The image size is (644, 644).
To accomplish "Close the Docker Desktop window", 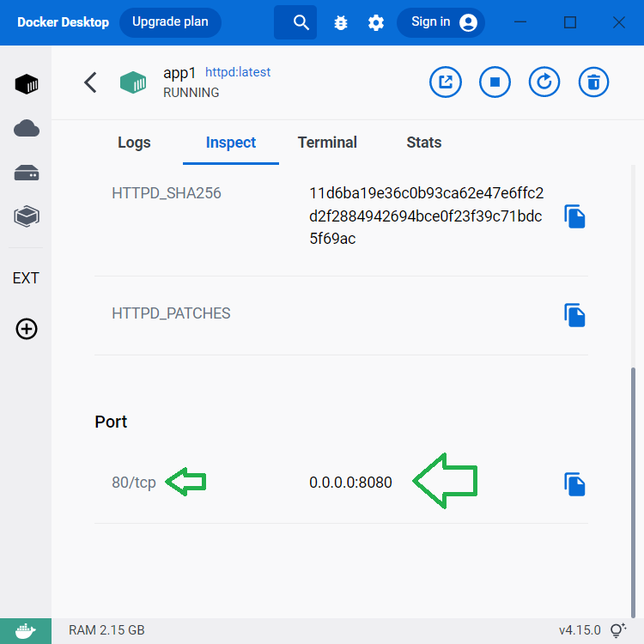I will pyautogui.click(x=618, y=22).
